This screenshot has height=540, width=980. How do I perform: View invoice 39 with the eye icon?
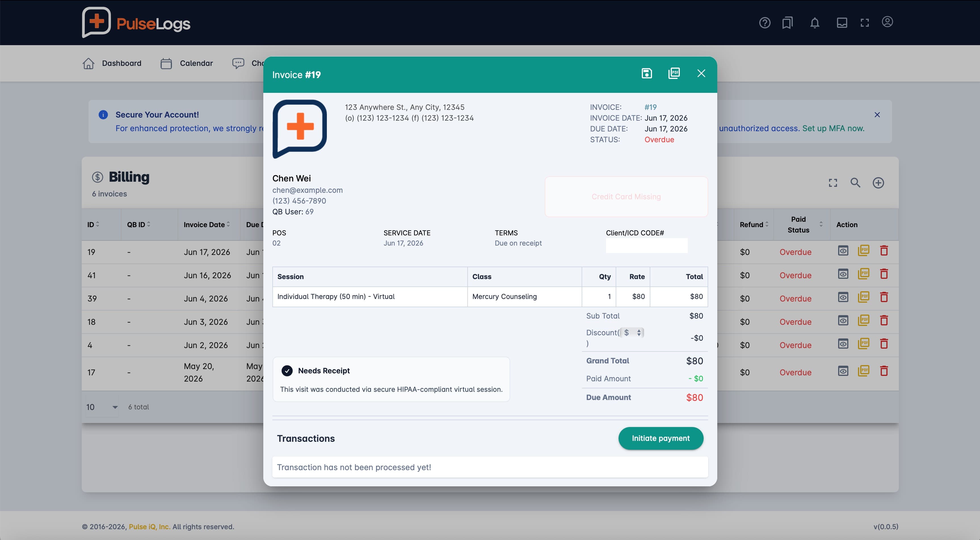pyautogui.click(x=843, y=297)
